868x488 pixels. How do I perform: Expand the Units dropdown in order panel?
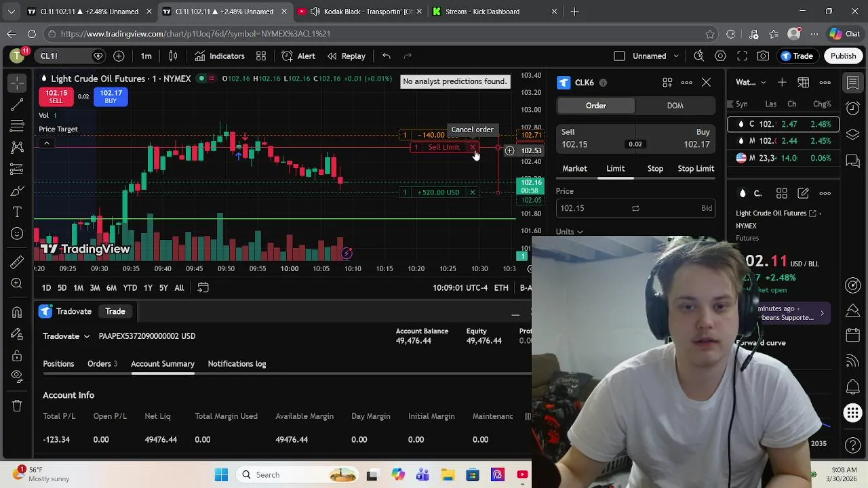click(569, 232)
